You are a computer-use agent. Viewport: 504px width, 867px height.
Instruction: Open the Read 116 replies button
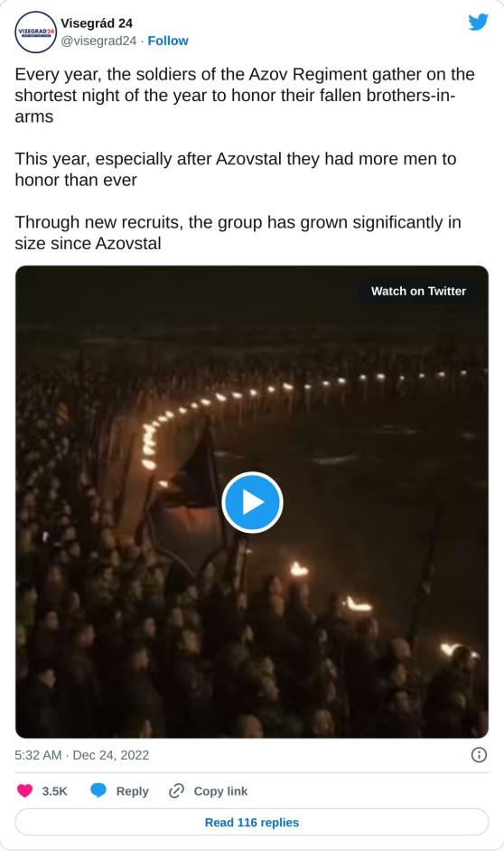click(x=252, y=822)
